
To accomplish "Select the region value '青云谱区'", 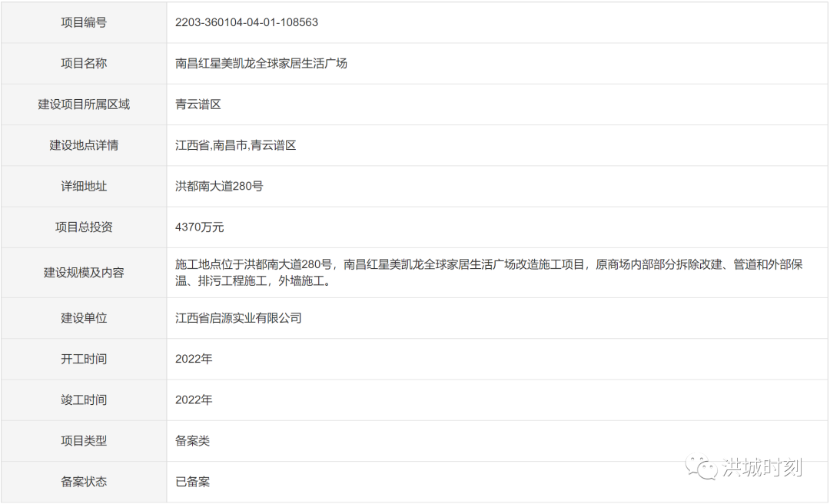I will point(198,104).
